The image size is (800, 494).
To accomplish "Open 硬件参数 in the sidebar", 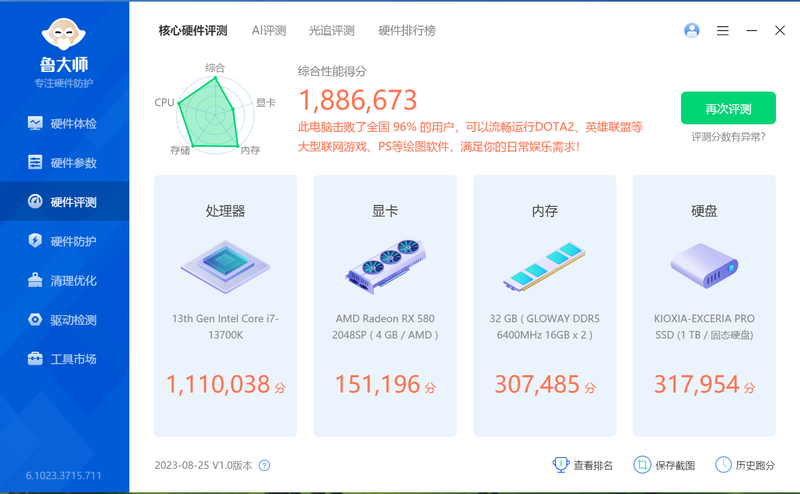I will point(64,163).
